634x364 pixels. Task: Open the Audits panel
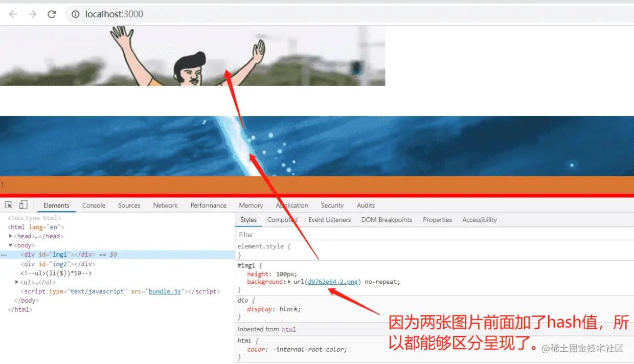click(x=366, y=206)
